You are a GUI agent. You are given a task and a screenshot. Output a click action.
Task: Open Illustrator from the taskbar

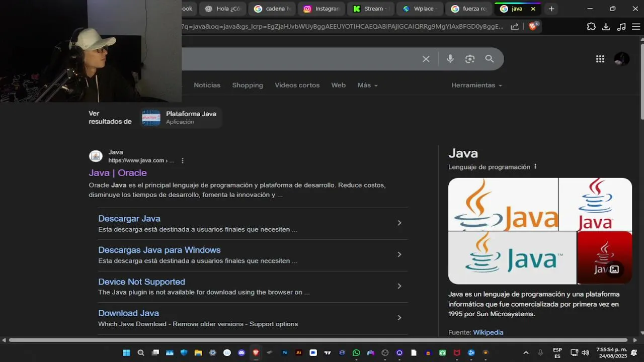[x=299, y=353]
